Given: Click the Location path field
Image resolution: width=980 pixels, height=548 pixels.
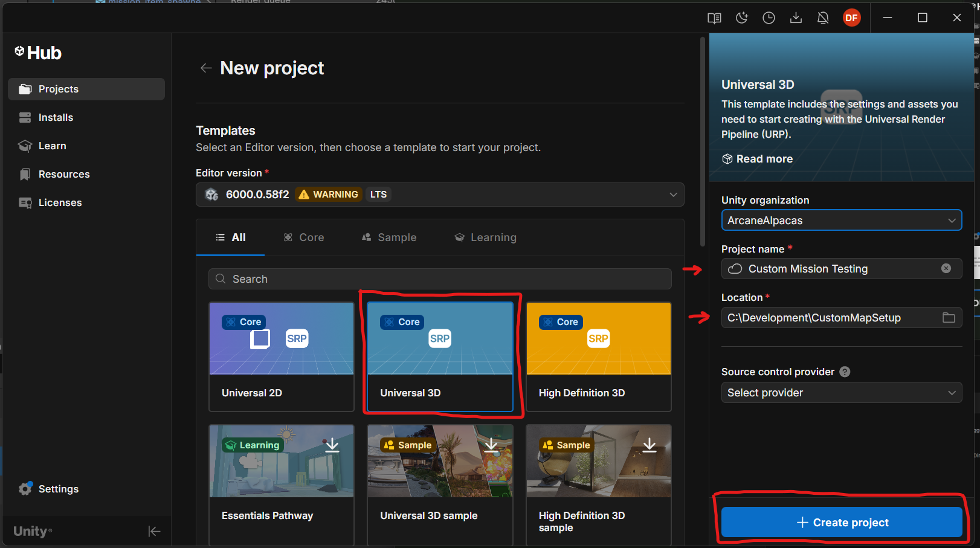Looking at the screenshot, I should 842,318.
